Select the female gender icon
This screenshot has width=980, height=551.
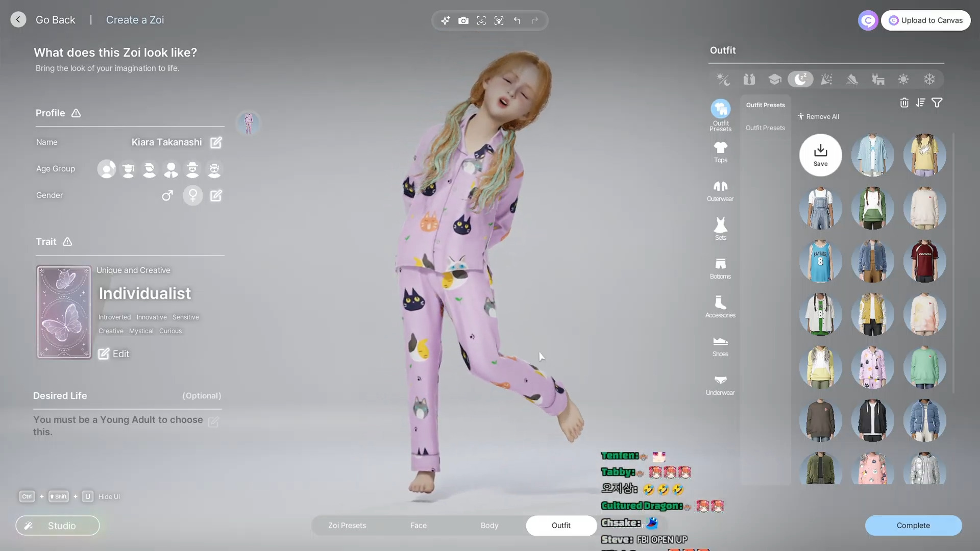click(193, 195)
